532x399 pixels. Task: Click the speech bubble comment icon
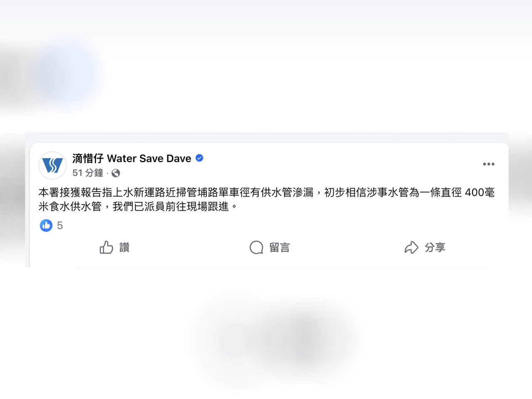click(x=256, y=247)
